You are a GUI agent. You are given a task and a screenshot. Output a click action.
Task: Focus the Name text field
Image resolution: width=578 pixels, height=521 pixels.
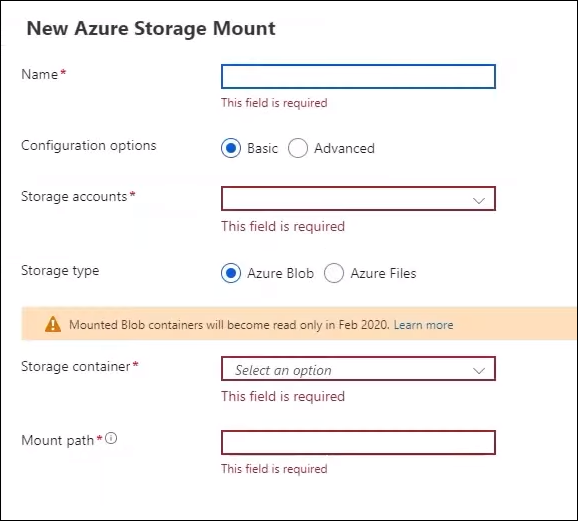point(358,77)
